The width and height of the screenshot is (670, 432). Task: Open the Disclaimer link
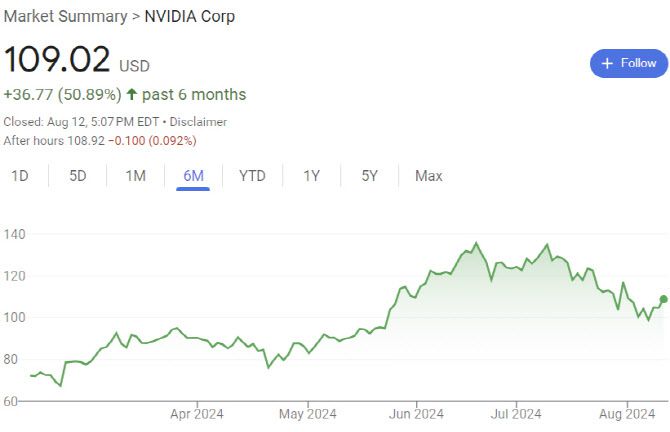pos(198,122)
